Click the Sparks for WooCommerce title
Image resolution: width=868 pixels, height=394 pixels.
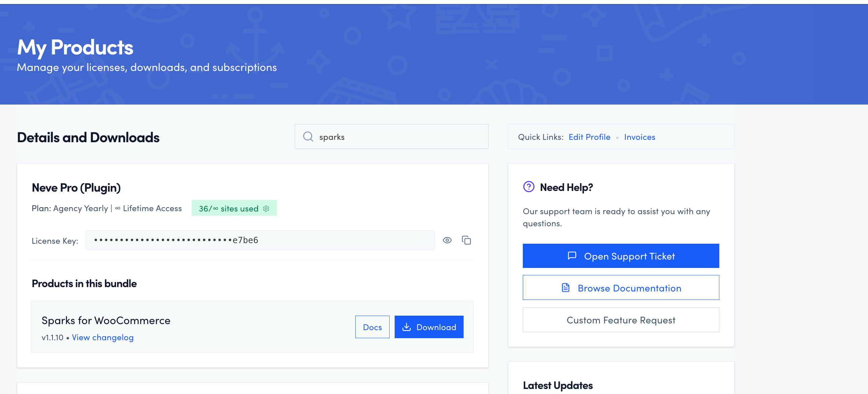point(106,320)
